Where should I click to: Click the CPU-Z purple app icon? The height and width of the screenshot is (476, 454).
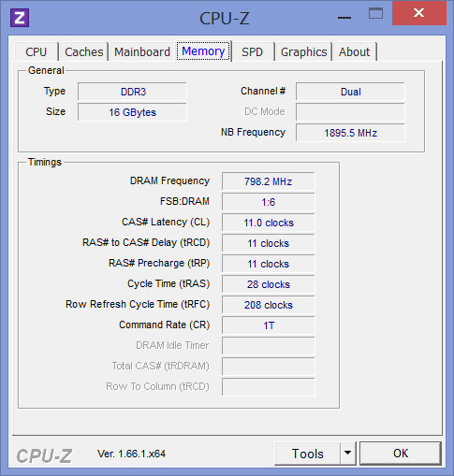point(20,18)
